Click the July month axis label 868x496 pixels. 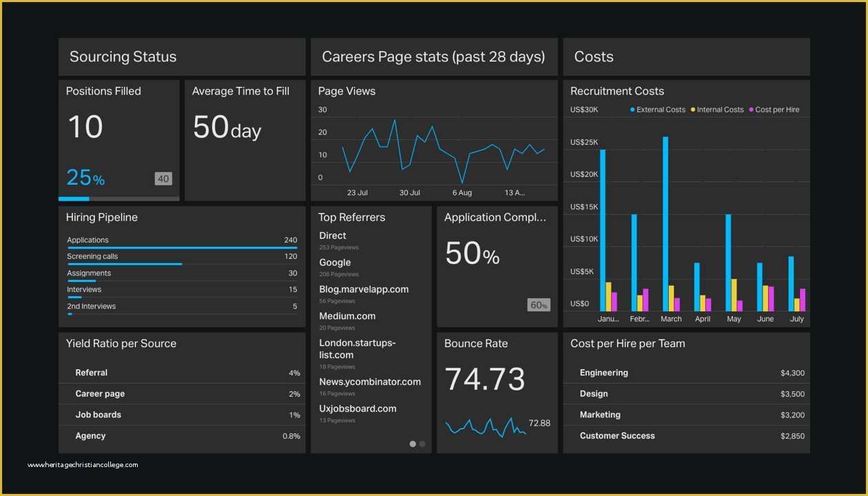pyautogui.click(x=797, y=319)
